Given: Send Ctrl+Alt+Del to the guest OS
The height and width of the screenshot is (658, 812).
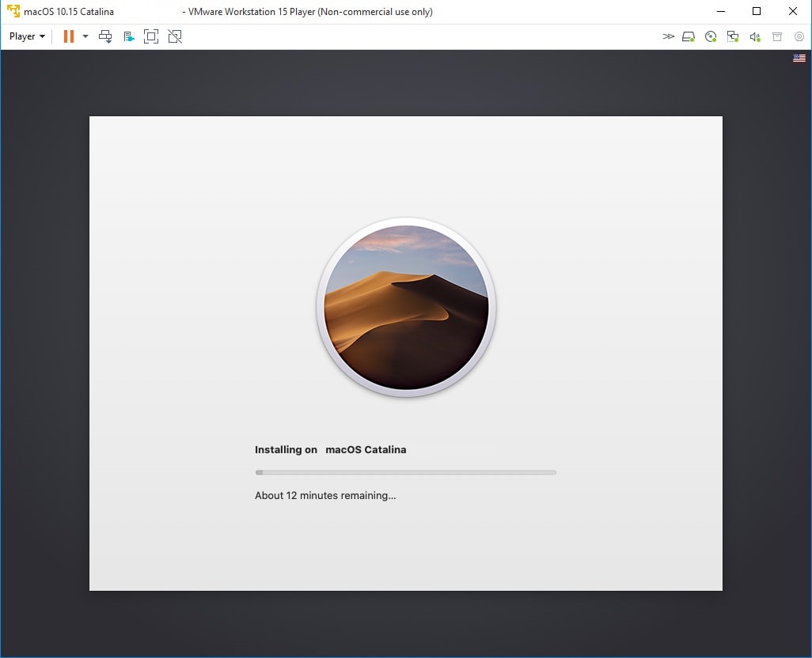Looking at the screenshot, I should pyautogui.click(x=105, y=36).
